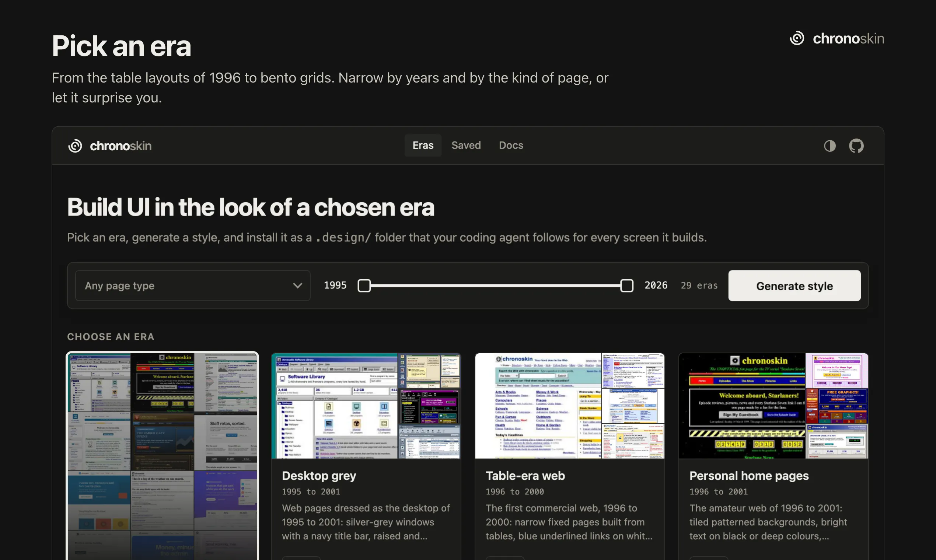The width and height of the screenshot is (936, 560).
Task: Click the slider track between the year handles
Action: (x=495, y=286)
